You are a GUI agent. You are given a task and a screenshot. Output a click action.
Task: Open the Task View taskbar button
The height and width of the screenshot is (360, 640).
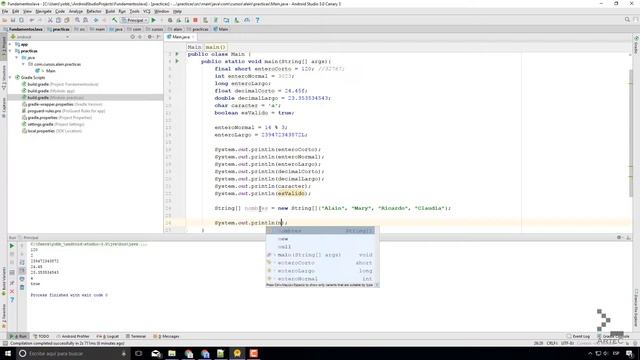tap(139, 353)
